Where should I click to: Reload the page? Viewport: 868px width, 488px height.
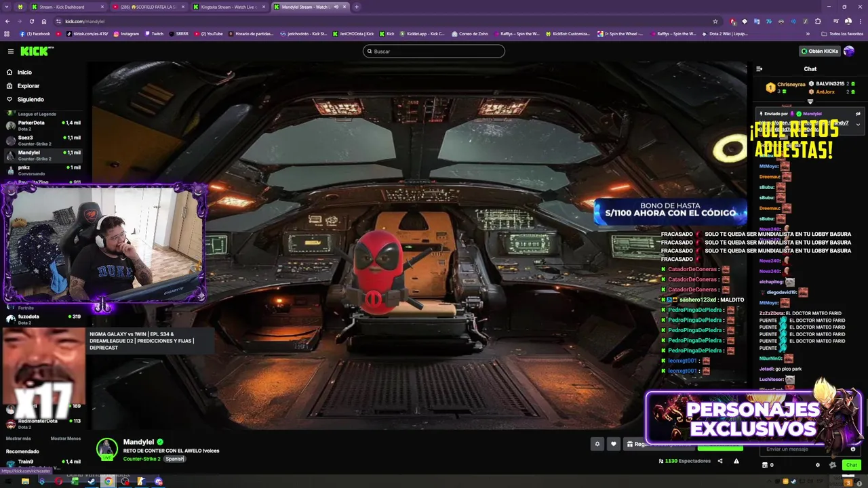(x=31, y=21)
